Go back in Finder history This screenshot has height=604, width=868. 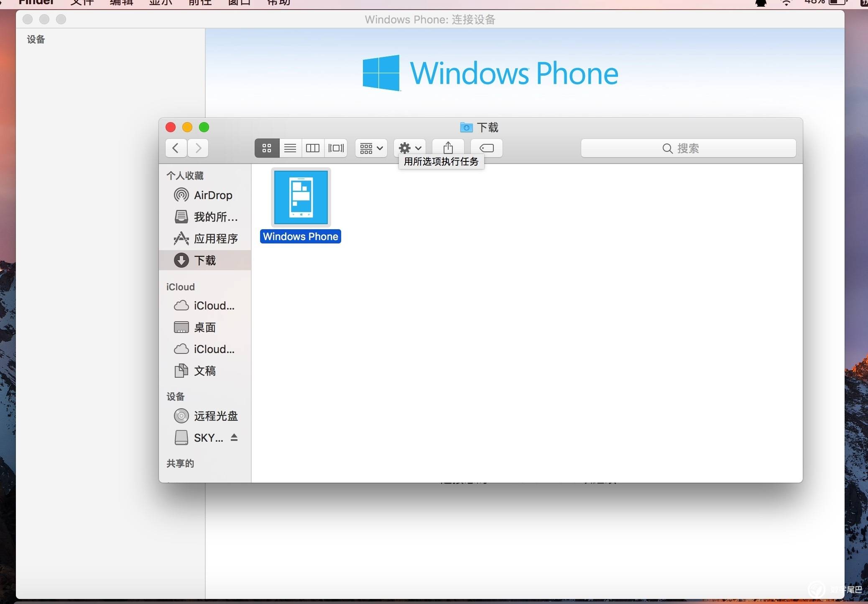coord(176,148)
